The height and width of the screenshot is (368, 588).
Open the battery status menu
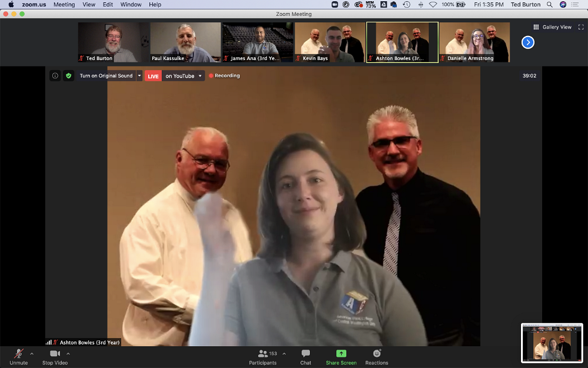[453, 5]
